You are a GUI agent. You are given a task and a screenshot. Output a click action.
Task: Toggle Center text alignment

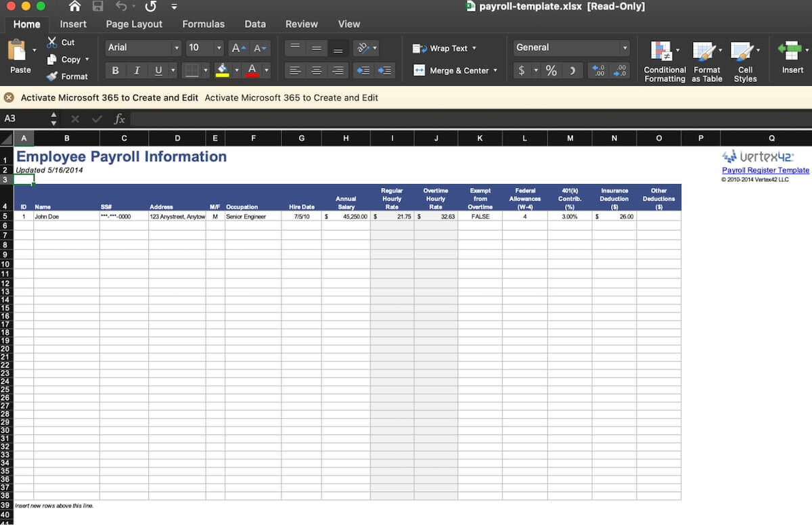[x=316, y=70]
